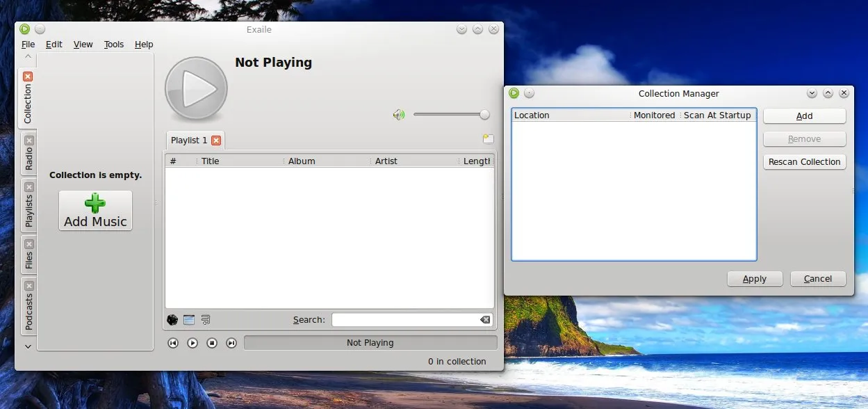Click into the playlist Search field
This screenshot has height=409, width=868.
click(x=404, y=320)
